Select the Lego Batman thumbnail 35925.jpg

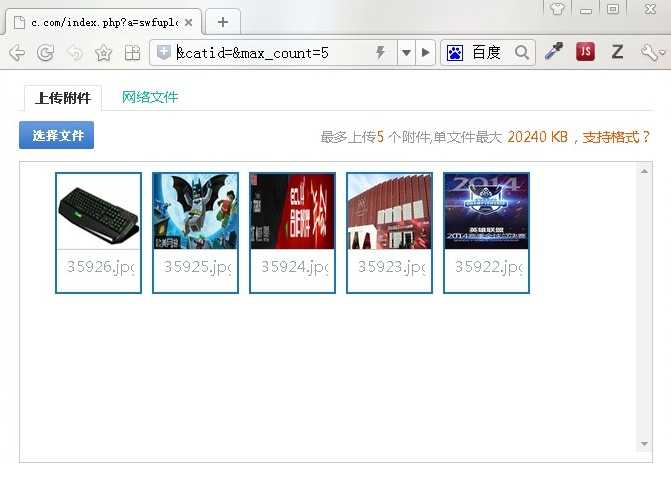pyautogui.click(x=196, y=211)
